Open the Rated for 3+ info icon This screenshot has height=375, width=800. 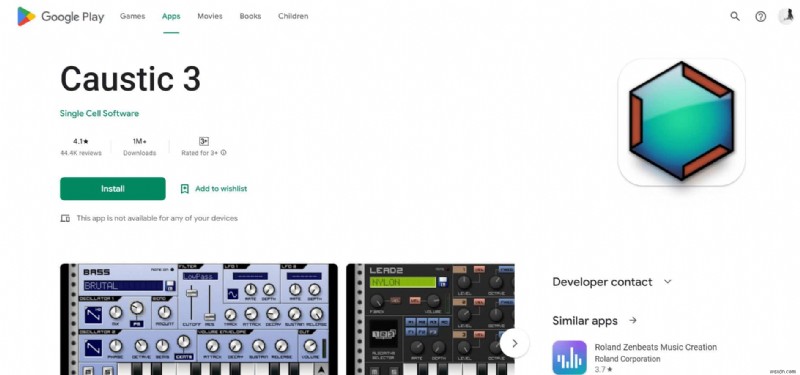[223, 153]
